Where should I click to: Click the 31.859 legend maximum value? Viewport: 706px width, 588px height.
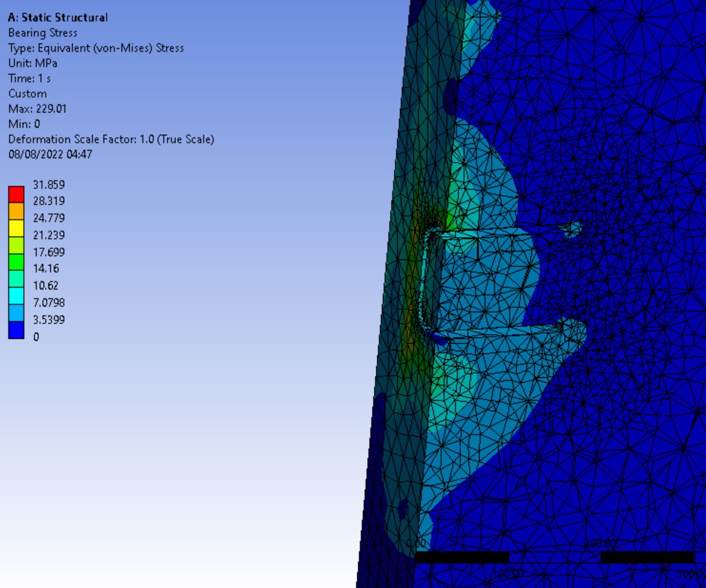(x=49, y=184)
